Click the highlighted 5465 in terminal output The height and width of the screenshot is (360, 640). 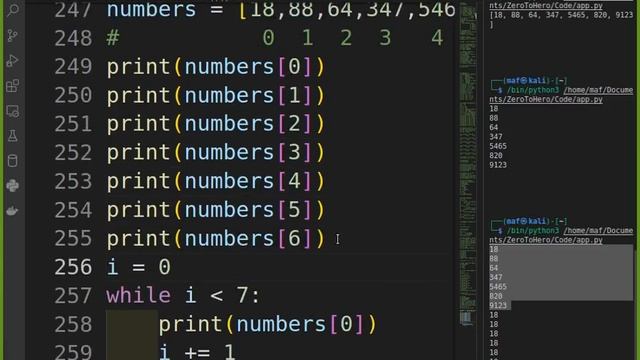pos(498,287)
